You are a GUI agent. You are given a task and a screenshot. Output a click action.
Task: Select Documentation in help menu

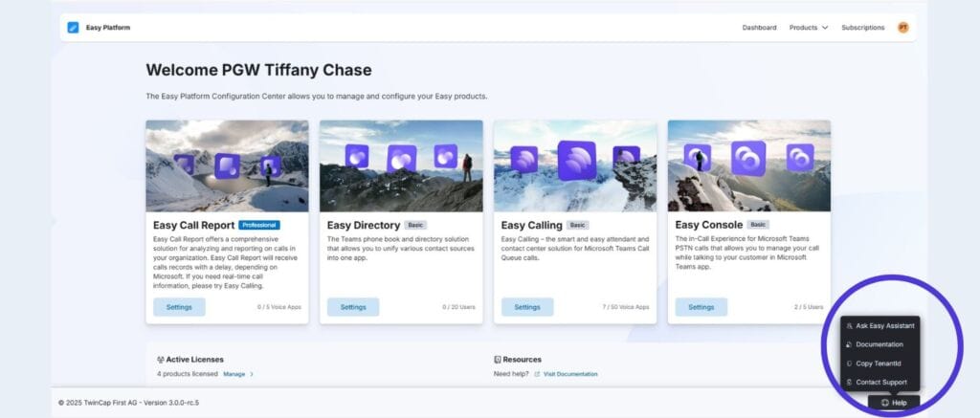pyautogui.click(x=880, y=344)
